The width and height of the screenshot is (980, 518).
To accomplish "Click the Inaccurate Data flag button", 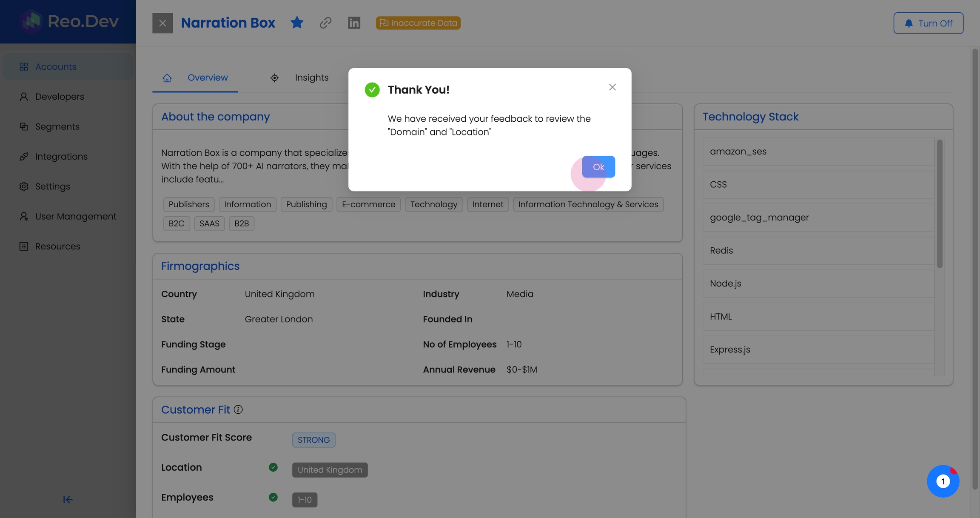I will (418, 23).
